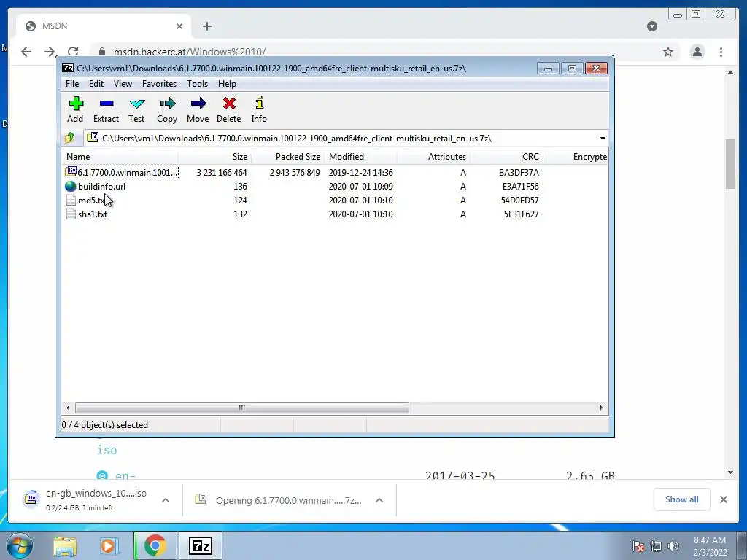Open Windows Start menu
The image size is (747, 560).
[20, 545]
